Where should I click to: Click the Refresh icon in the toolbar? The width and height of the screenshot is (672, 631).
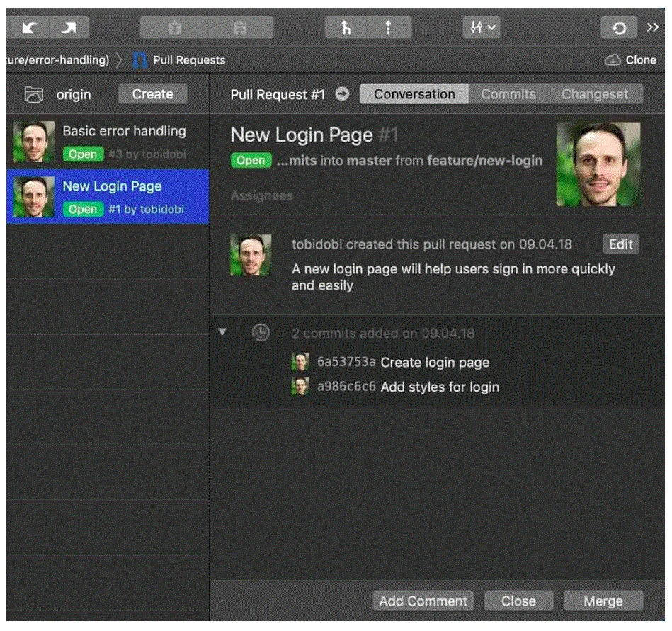click(618, 28)
